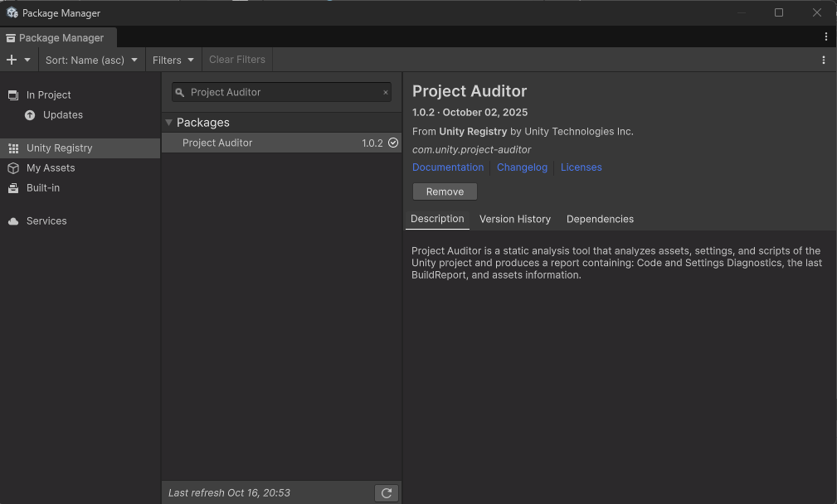Click the Project Auditor details title
837x504 pixels.
tap(470, 91)
